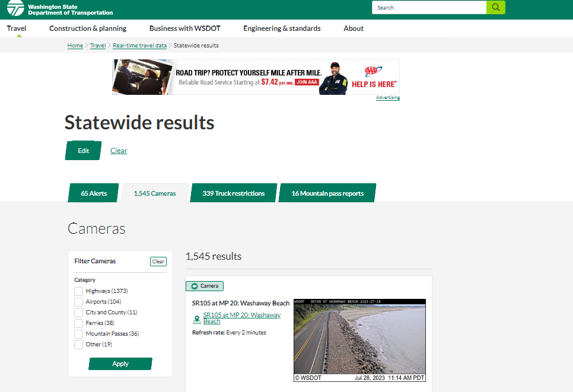Screen dimensions: 573x392
Task: Enable the Airports filter checkbox
Action: click(78, 302)
